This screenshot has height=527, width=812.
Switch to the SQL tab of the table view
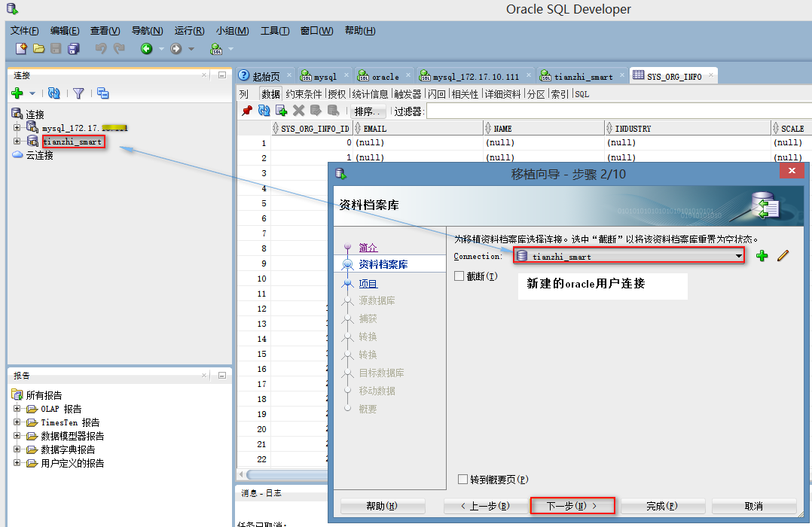[x=582, y=93]
